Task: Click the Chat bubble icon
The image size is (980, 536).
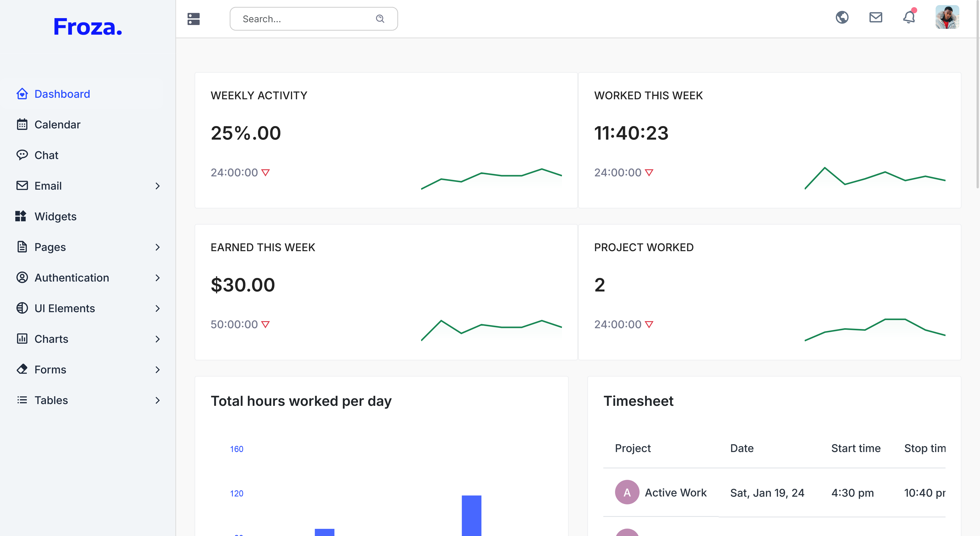Action: 22,155
